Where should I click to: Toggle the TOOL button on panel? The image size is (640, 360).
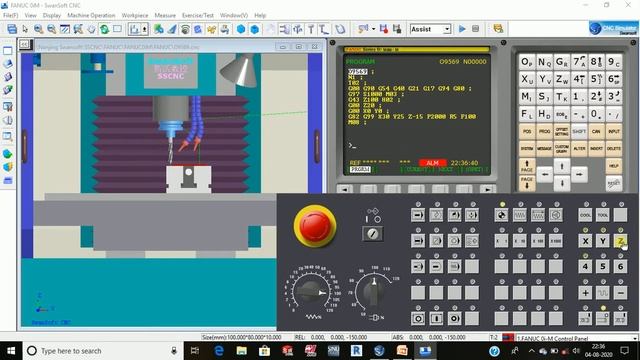(x=603, y=215)
